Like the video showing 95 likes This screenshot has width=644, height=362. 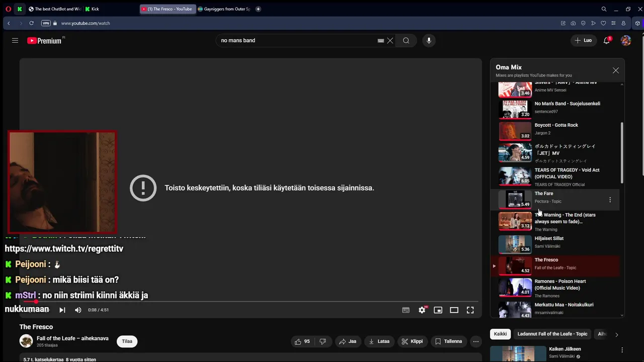coord(302,341)
